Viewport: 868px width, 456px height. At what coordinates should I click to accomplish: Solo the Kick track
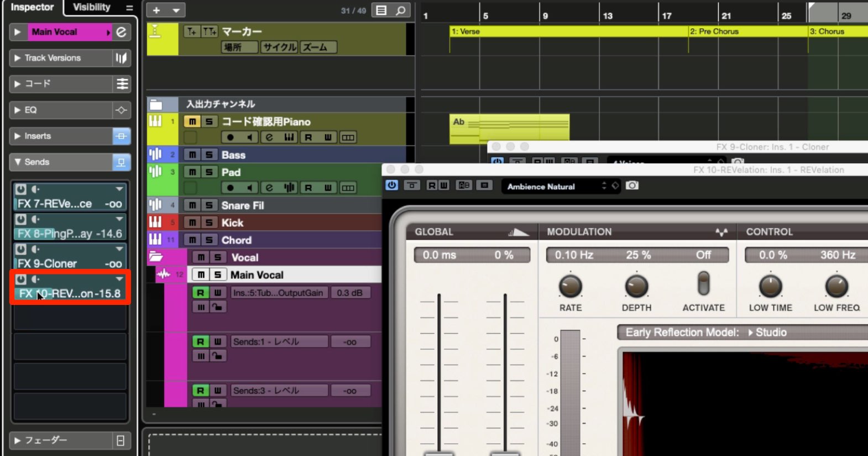click(209, 222)
